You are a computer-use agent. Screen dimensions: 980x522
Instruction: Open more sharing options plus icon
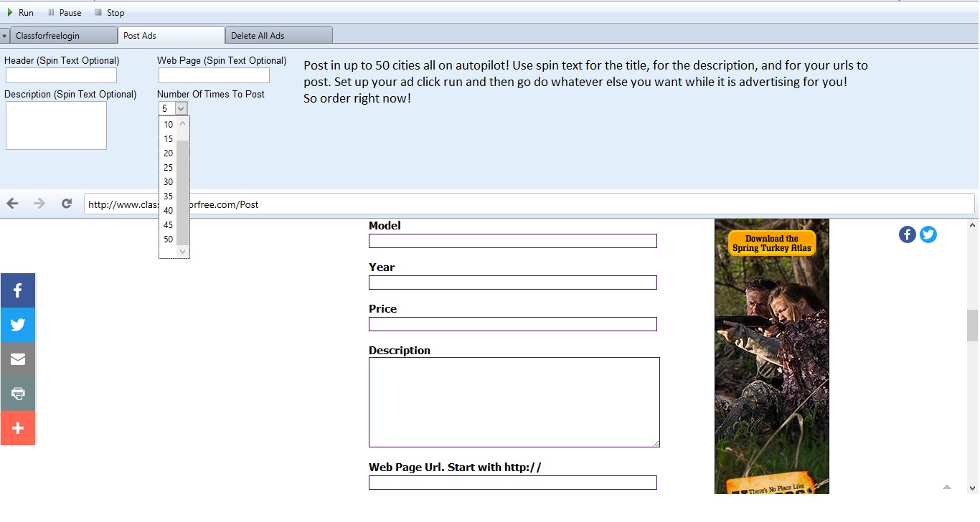pyautogui.click(x=18, y=428)
